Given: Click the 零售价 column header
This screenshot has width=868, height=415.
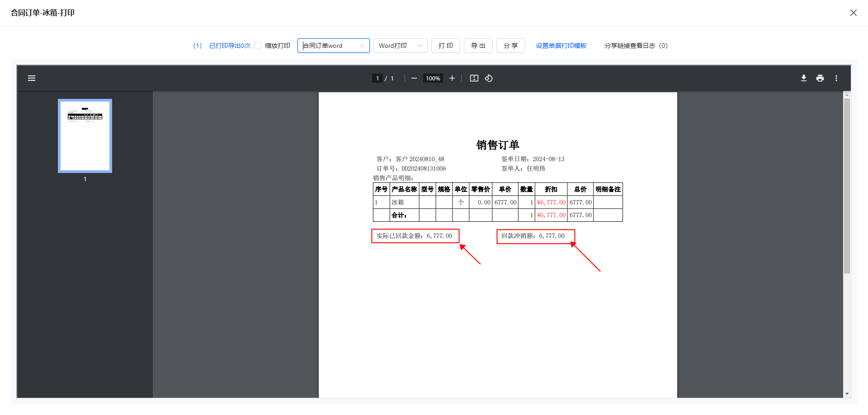Looking at the screenshot, I should [481, 189].
